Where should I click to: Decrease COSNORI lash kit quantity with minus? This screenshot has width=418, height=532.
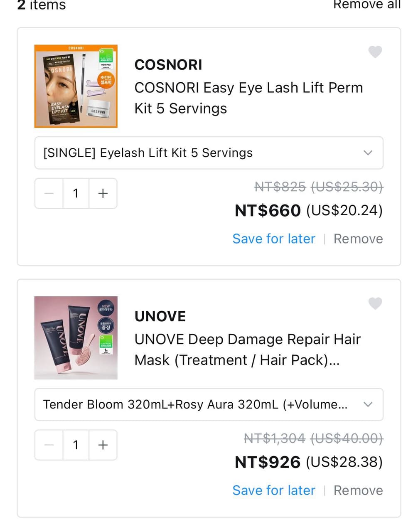pos(49,193)
